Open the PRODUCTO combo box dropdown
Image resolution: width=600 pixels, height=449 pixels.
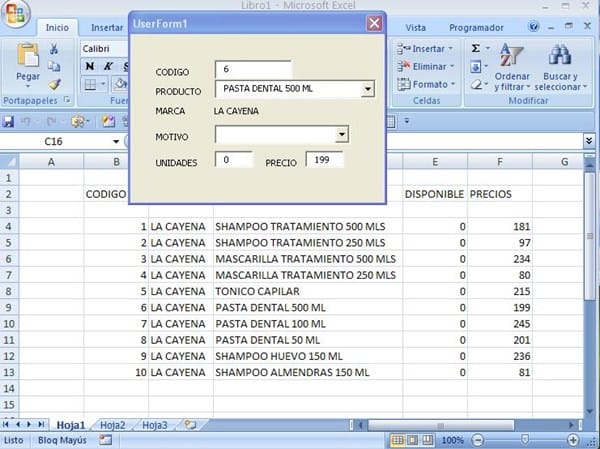pyautogui.click(x=367, y=90)
